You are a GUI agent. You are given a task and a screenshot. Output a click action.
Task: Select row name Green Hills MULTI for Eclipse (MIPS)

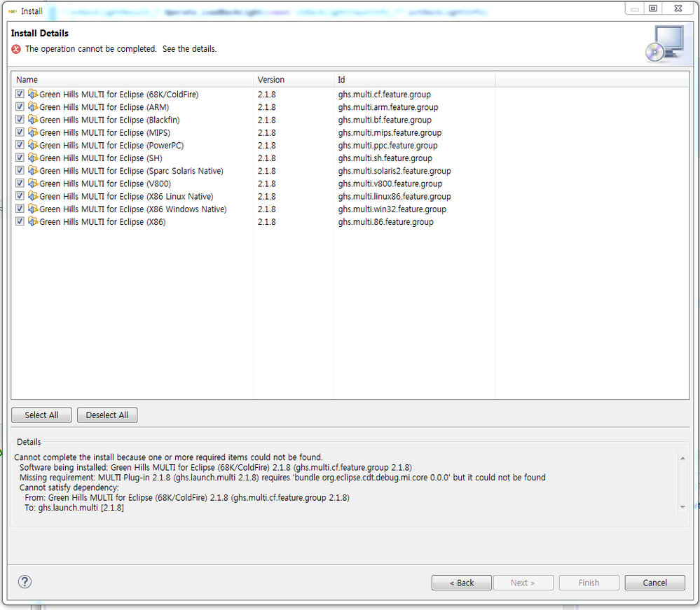[x=104, y=132]
